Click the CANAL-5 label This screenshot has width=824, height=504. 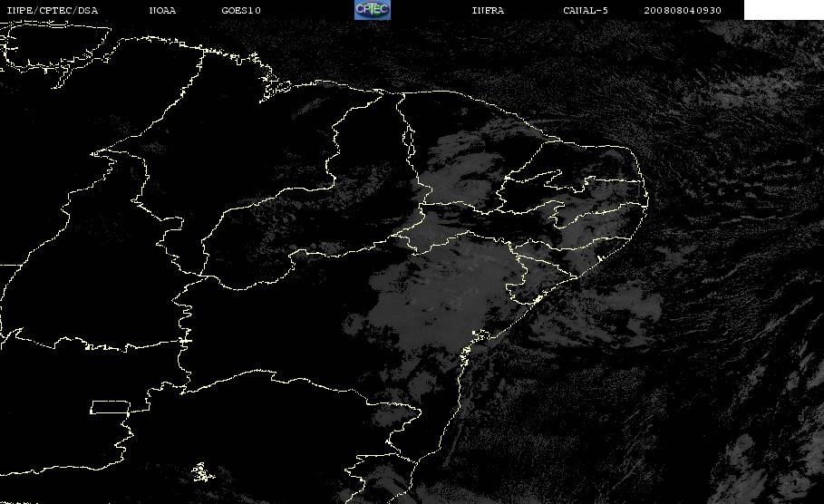click(x=586, y=10)
